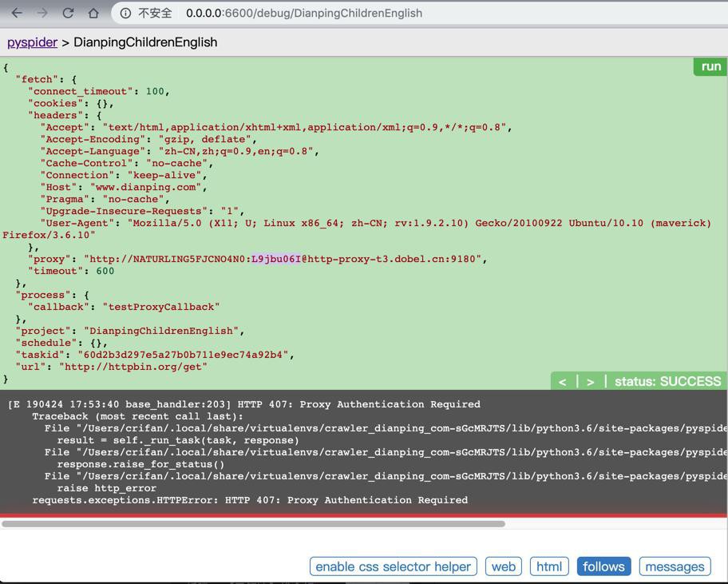
Task: Click the "keep-alive" Connection value
Action: [x=164, y=175]
